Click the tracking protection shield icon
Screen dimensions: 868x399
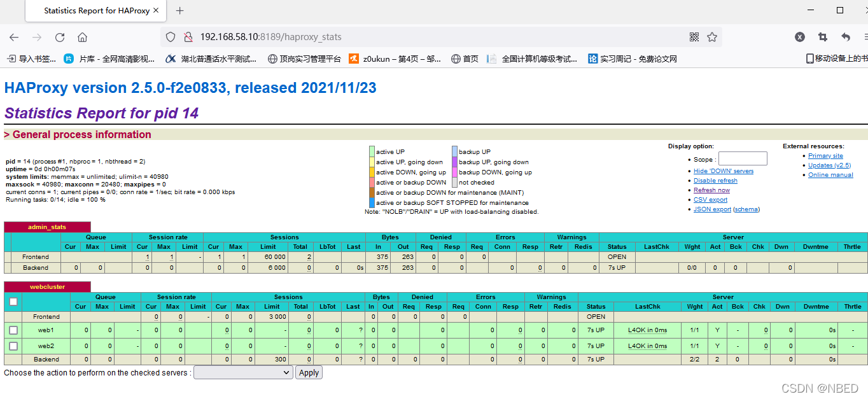click(x=171, y=38)
